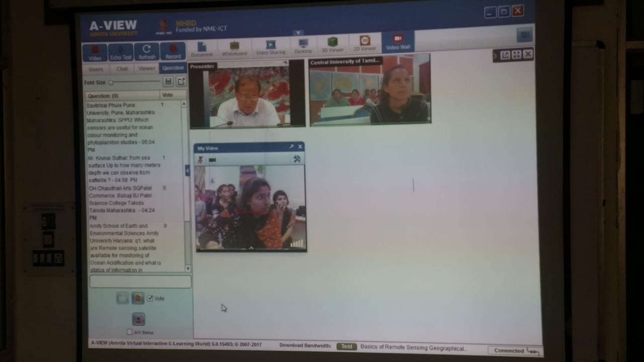Run the Echo Test
Viewport: 644px width, 362px height.
click(x=121, y=52)
